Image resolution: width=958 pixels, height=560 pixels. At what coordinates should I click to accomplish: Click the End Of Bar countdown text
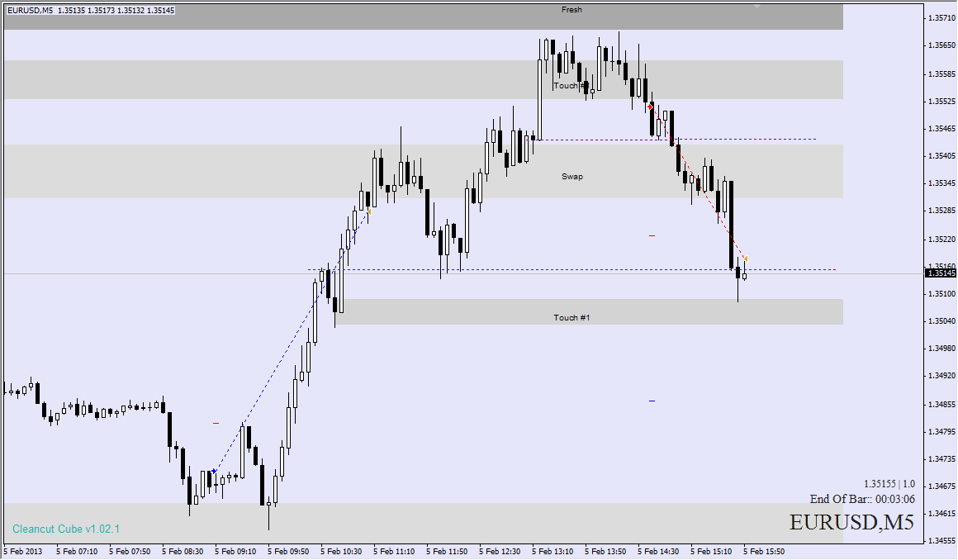pos(862,499)
